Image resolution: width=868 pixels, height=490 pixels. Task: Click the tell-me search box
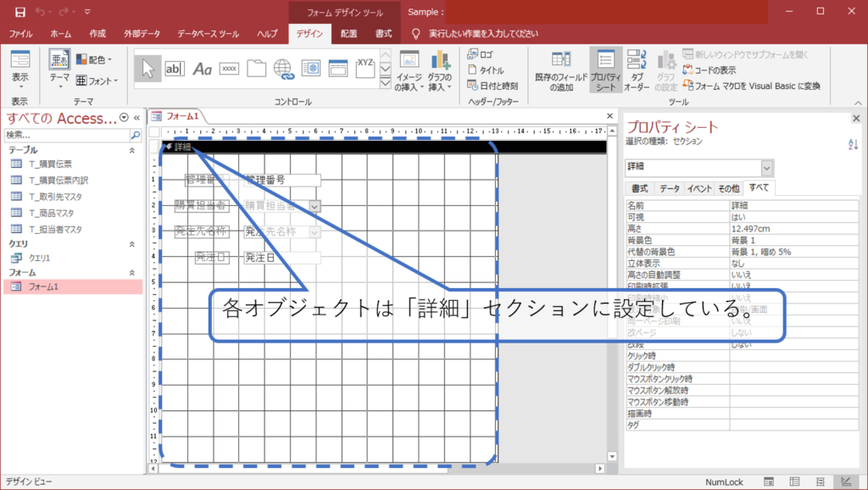click(x=482, y=34)
